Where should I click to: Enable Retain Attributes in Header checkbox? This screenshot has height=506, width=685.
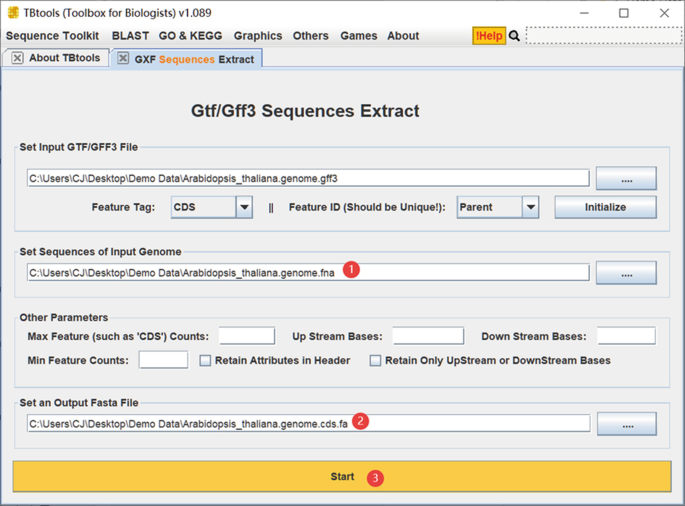[205, 360]
